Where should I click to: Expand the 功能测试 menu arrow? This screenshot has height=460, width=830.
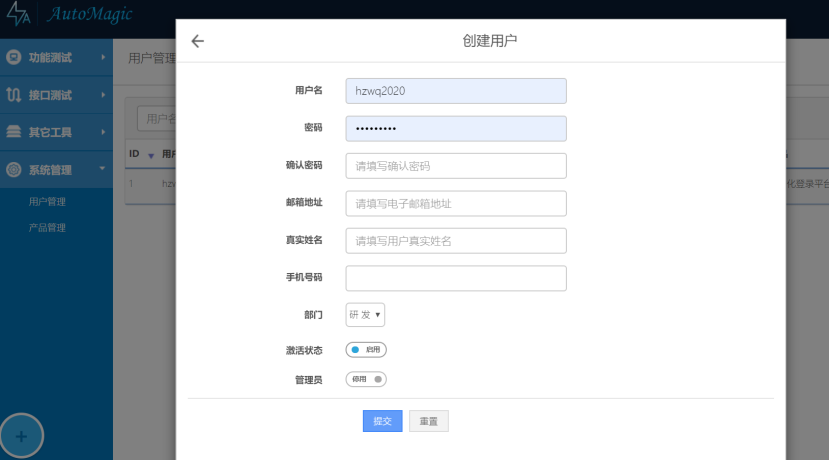[103, 57]
